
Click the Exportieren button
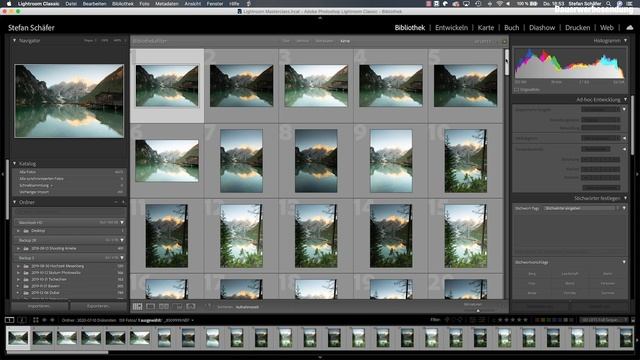98,306
